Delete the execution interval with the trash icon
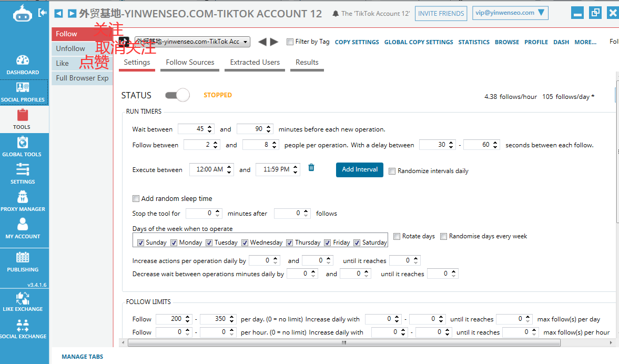This screenshot has height=364, width=619. click(x=311, y=168)
